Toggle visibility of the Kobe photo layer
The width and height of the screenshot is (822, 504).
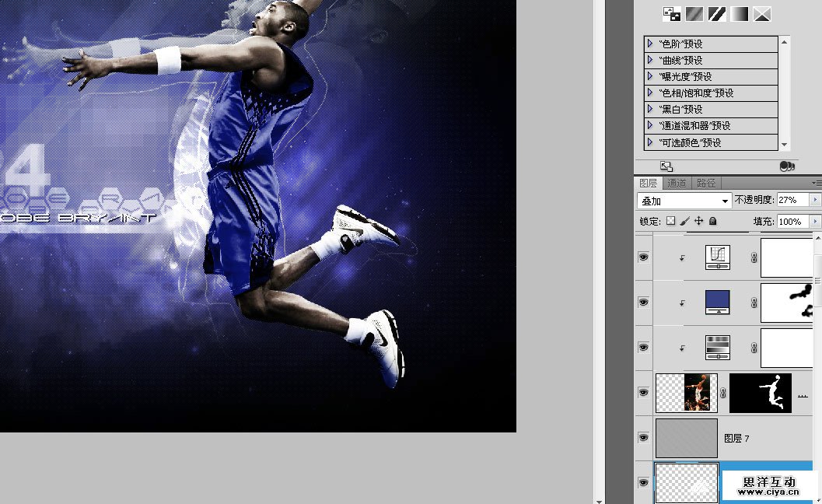click(x=643, y=393)
